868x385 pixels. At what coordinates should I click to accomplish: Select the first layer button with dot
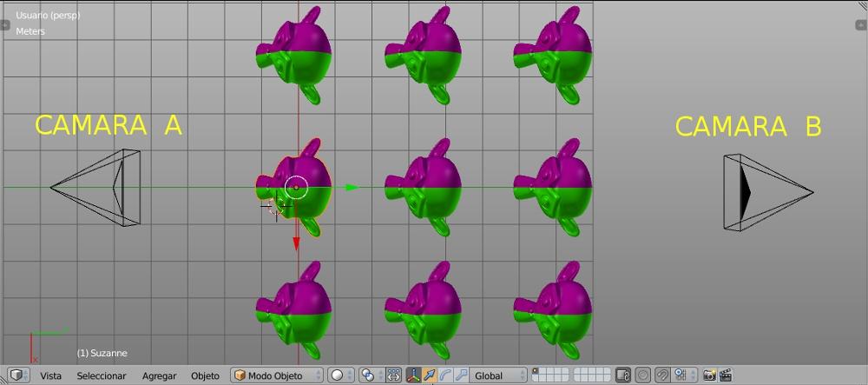click(x=536, y=372)
